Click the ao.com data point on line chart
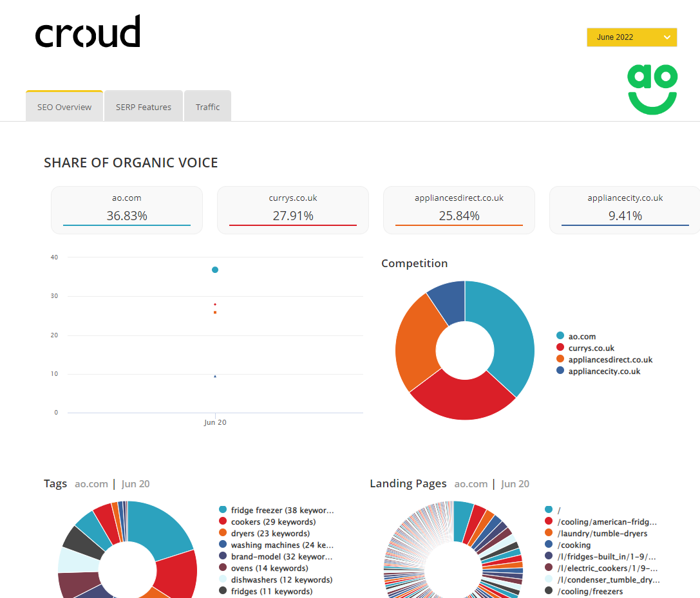This screenshot has width=700, height=598. click(215, 270)
